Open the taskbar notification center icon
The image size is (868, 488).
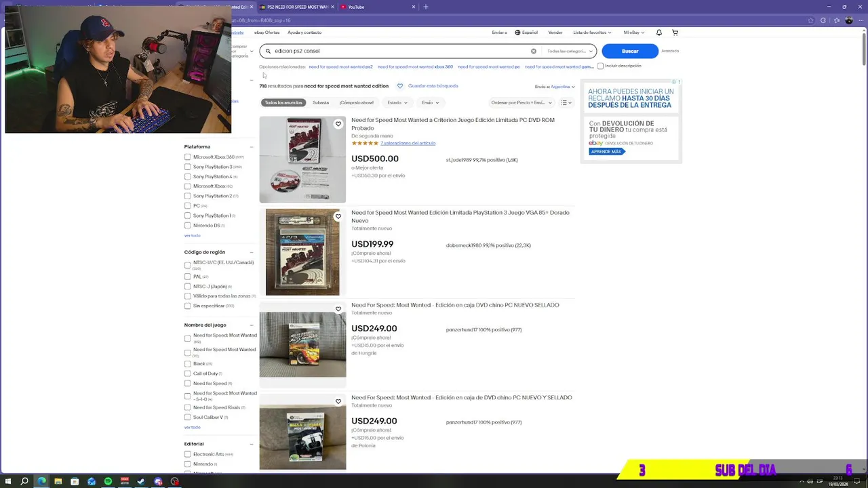[x=856, y=481]
